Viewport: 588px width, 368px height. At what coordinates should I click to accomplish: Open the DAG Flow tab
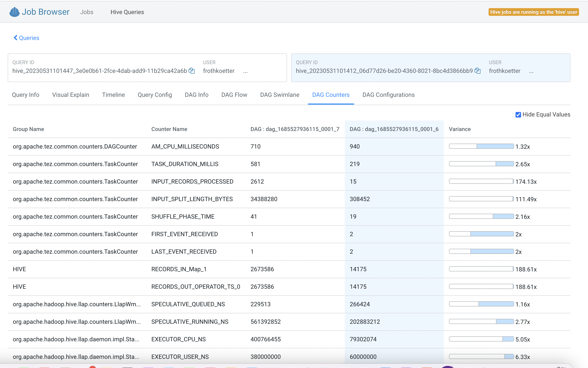pos(234,95)
